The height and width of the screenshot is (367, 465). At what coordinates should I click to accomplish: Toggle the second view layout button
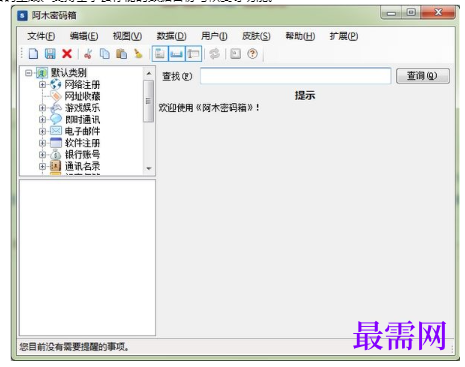point(177,54)
